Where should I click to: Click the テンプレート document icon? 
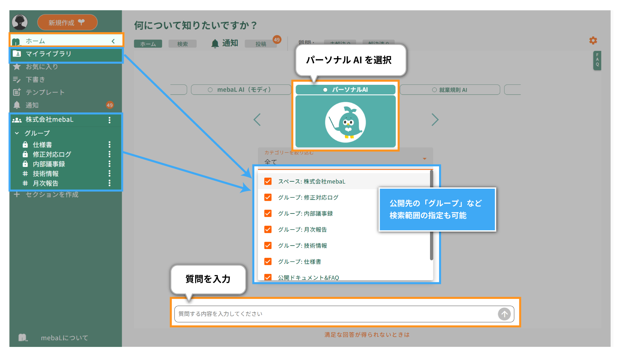coord(17,92)
